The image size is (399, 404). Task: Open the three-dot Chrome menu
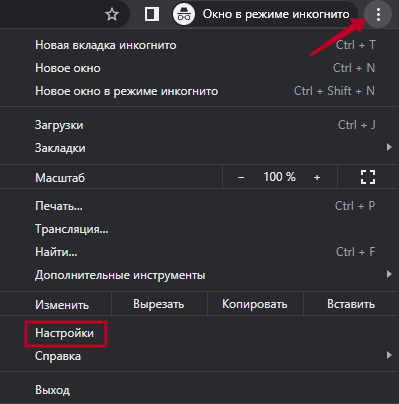[378, 15]
